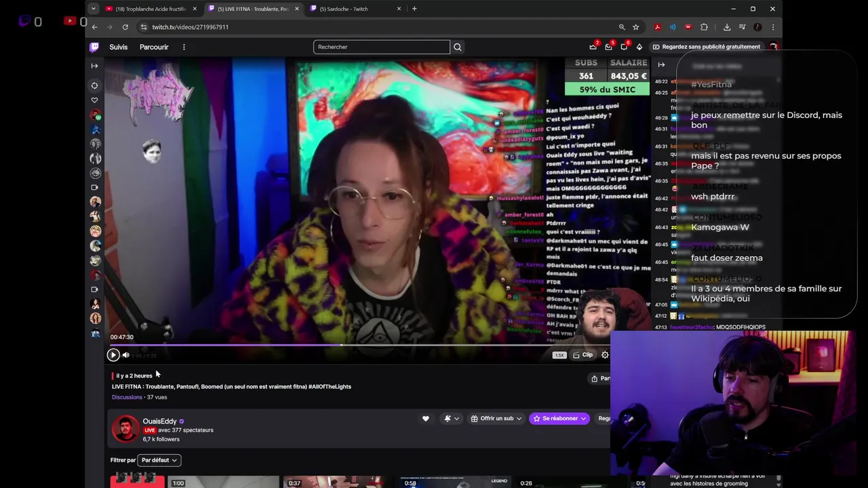Click the OuaisEddy channel avatar
Image resolution: width=868 pixels, height=488 pixels.
125,430
